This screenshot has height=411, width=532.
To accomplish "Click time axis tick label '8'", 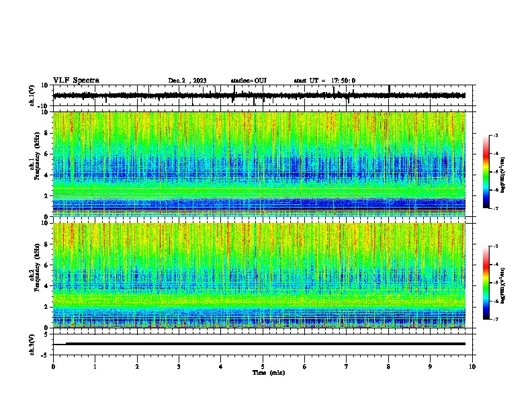I will pyautogui.click(x=388, y=367).
